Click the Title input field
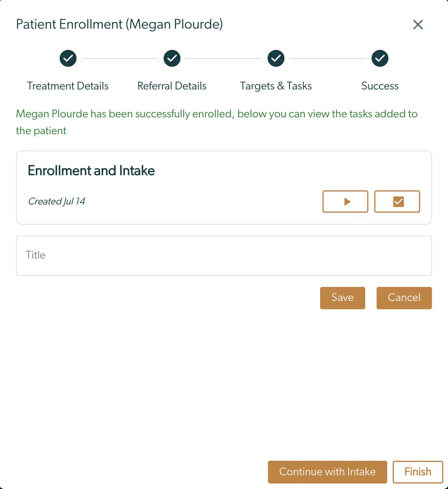This screenshot has height=489, width=448. pyautogui.click(x=224, y=255)
